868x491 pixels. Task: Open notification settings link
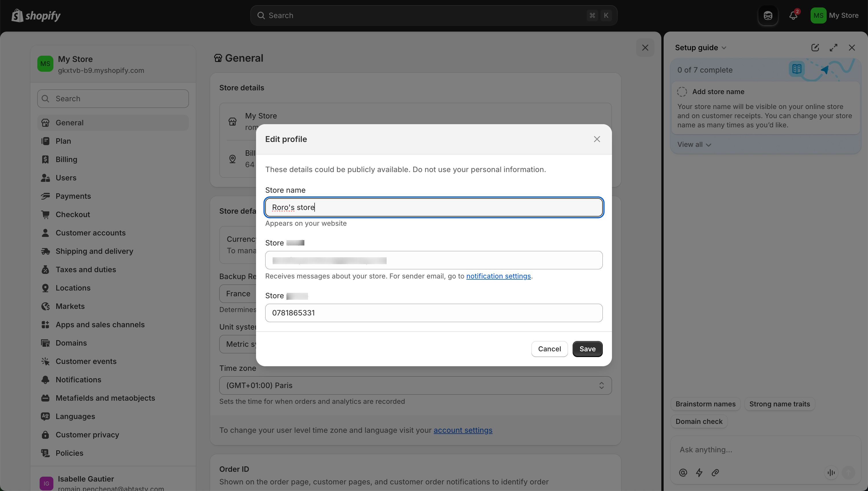[x=499, y=276]
